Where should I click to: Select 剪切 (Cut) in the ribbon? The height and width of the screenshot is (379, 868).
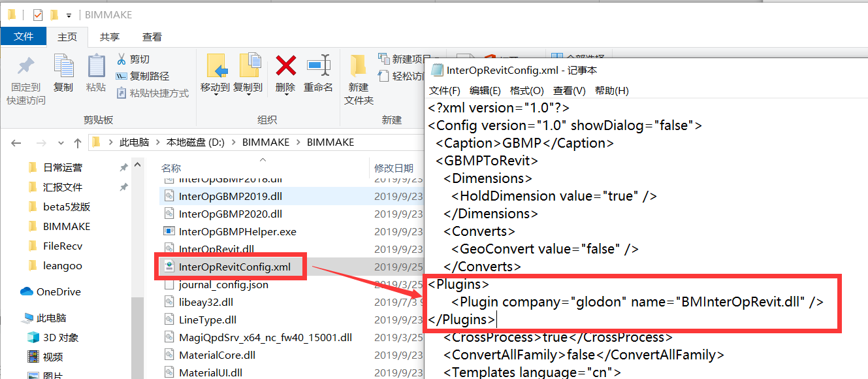point(133,59)
